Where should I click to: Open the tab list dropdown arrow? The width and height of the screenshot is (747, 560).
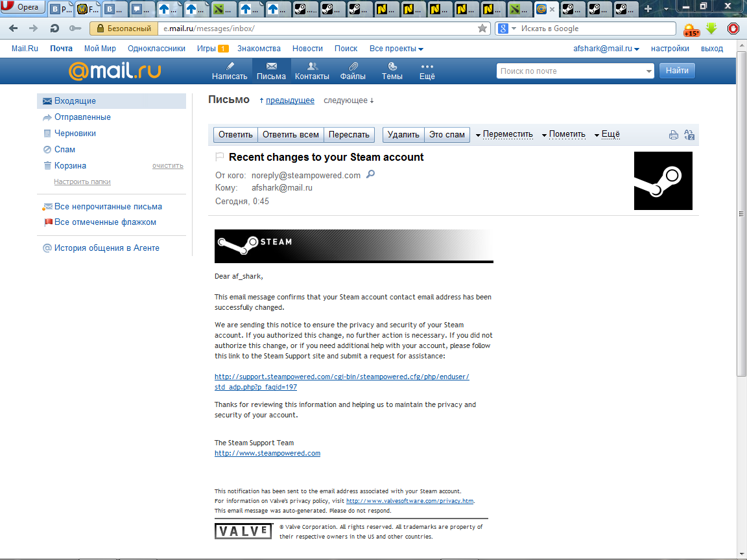click(x=666, y=9)
